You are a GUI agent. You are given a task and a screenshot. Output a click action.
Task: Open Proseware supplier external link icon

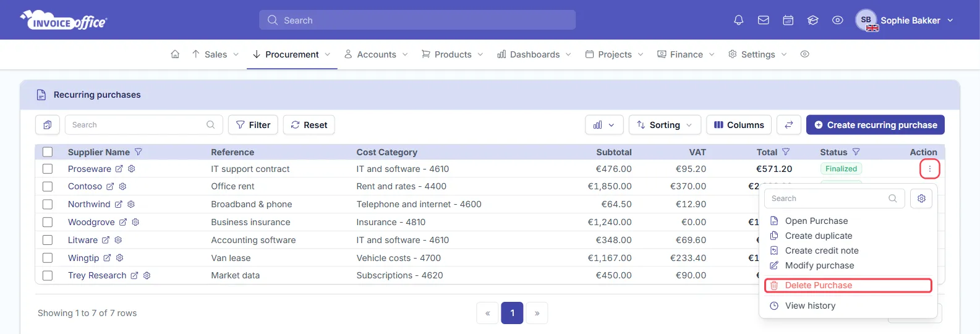pos(119,169)
